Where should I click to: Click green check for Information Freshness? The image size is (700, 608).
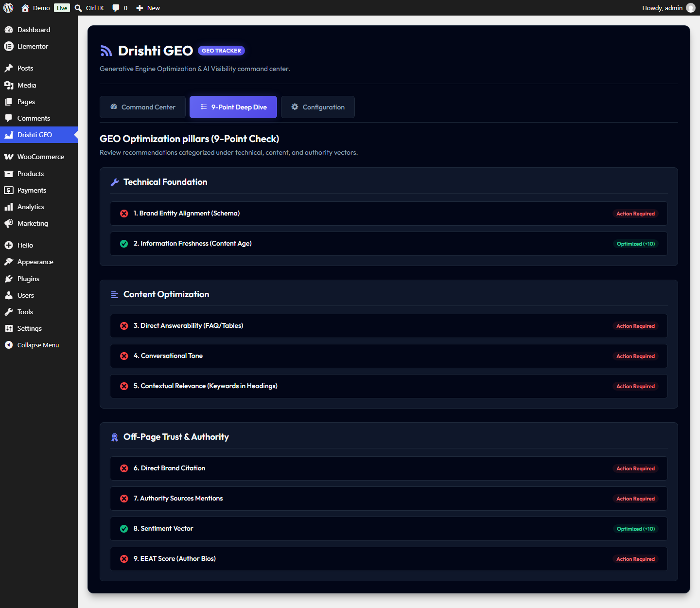(124, 244)
